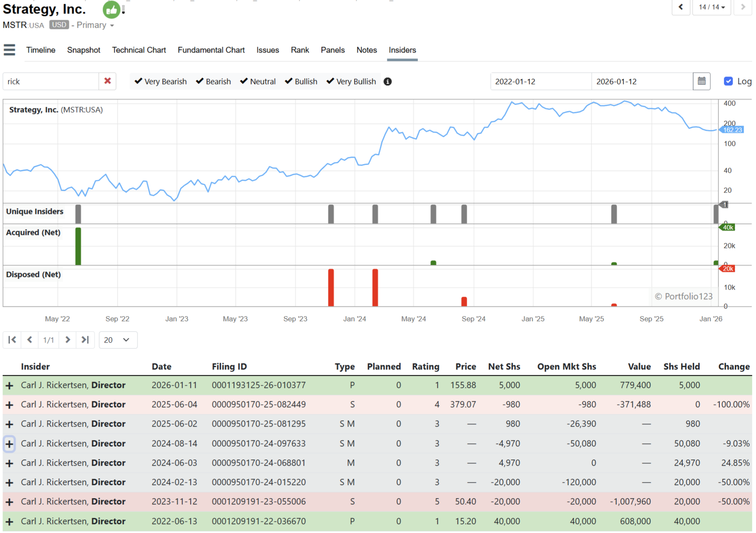
Task: Go to next table page
Action: coord(67,340)
